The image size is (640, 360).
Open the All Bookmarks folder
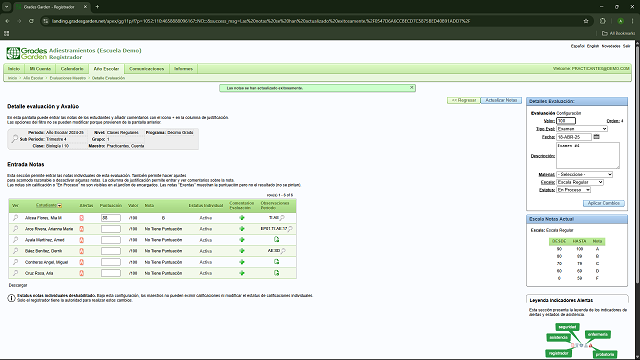click(x=618, y=33)
